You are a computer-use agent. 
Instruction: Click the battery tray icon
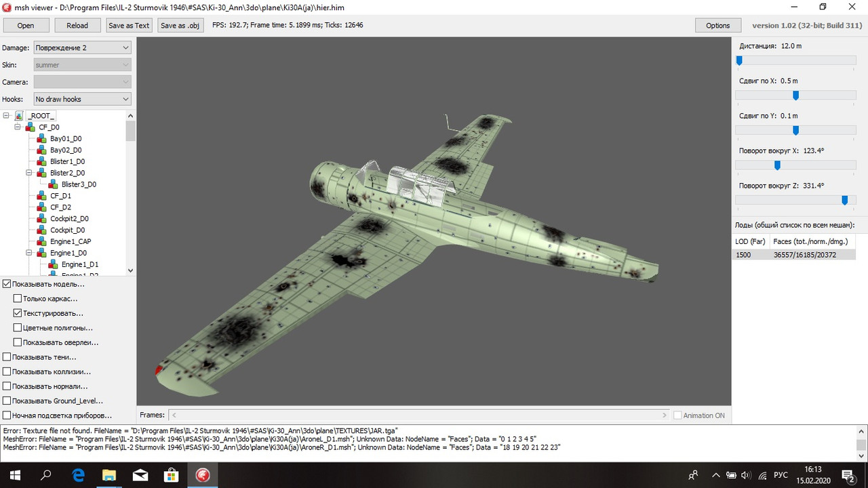tap(730, 475)
